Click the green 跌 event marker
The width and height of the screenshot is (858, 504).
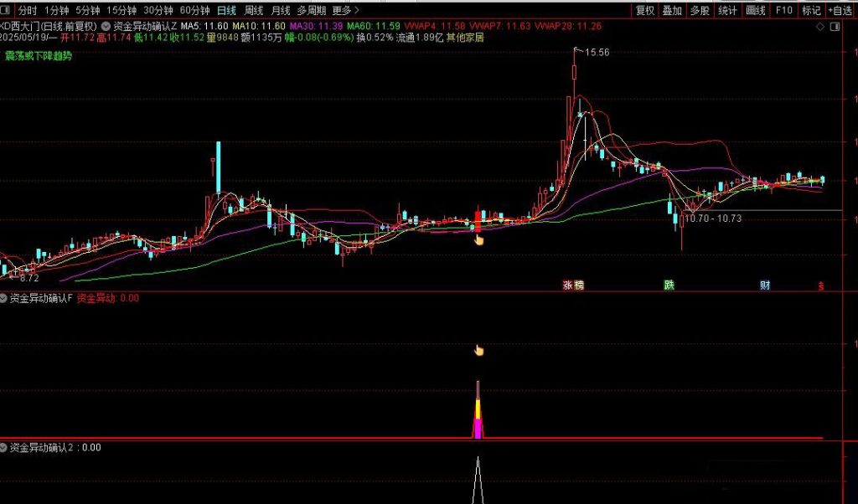click(x=669, y=285)
